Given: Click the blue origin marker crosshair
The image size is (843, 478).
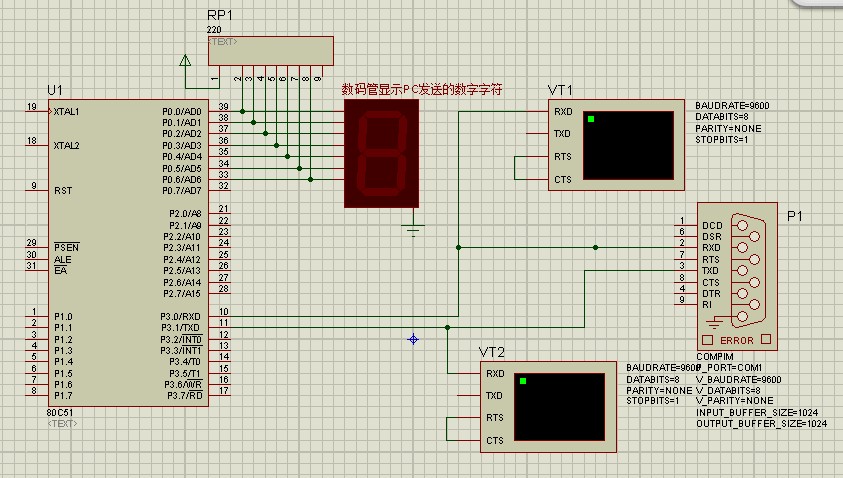Looking at the screenshot, I should pyautogui.click(x=413, y=339).
